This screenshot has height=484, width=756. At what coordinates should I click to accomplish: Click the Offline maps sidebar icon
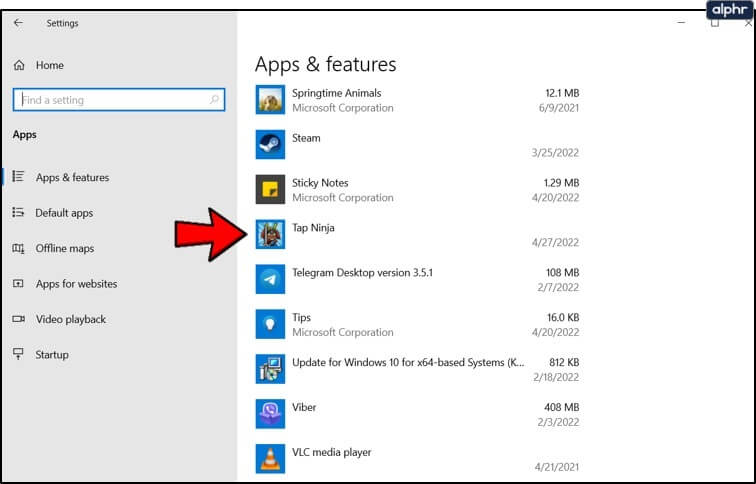18,248
